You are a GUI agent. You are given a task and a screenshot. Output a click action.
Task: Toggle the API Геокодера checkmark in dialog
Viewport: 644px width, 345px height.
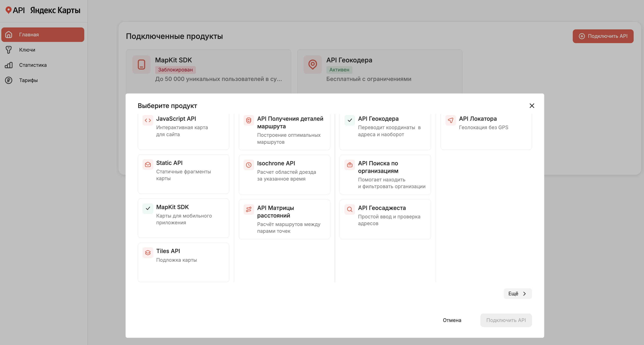point(349,120)
